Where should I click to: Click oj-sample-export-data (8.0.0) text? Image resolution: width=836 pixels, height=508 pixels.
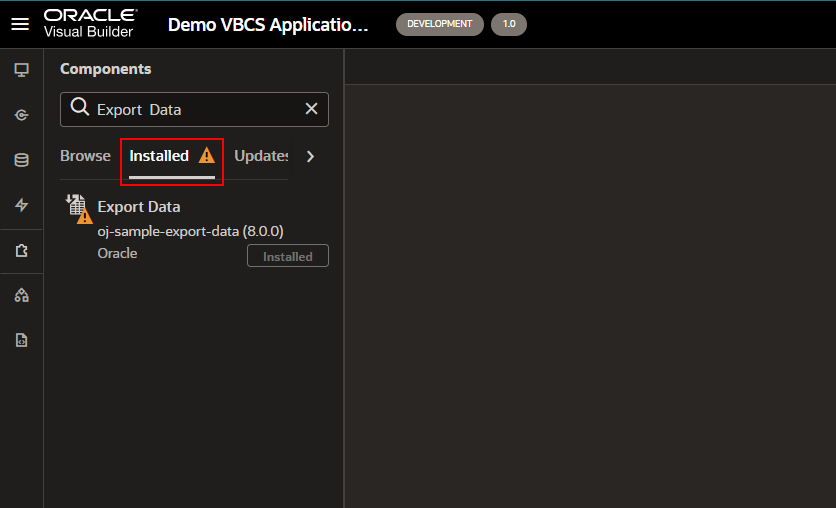(190, 231)
